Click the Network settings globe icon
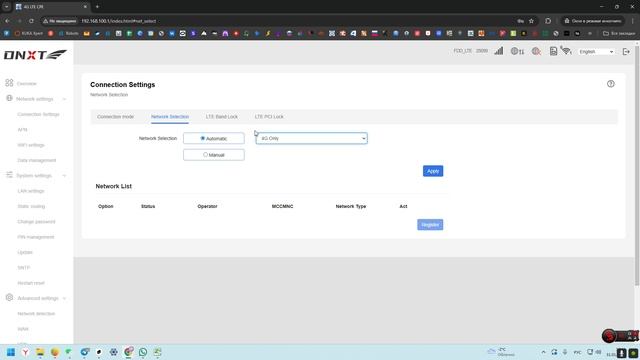The image size is (640, 360). pos(9,98)
